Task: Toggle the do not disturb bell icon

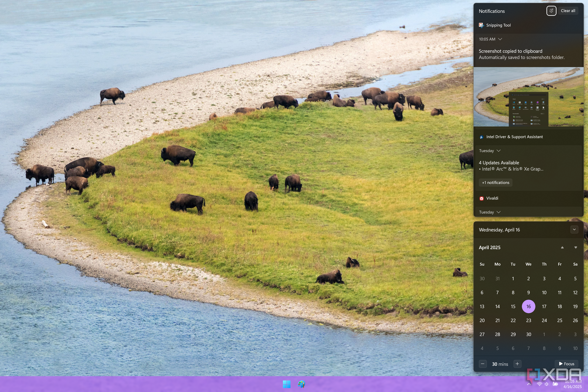Action: click(551, 11)
